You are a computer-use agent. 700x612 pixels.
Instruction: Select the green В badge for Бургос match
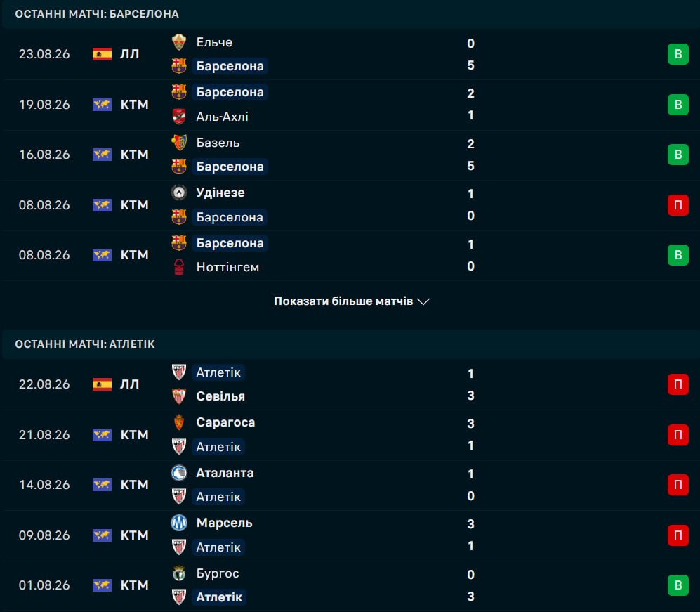[678, 585]
